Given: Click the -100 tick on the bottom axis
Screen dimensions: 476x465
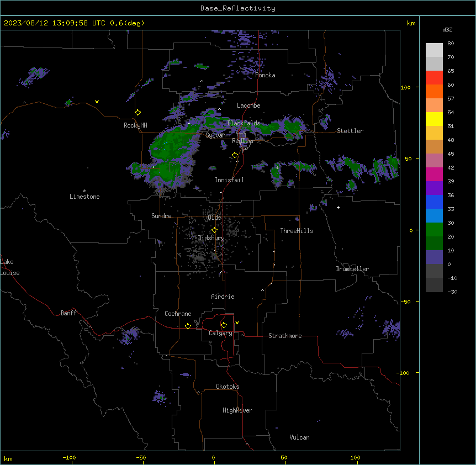Looking at the screenshot, I should tap(69, 458).
